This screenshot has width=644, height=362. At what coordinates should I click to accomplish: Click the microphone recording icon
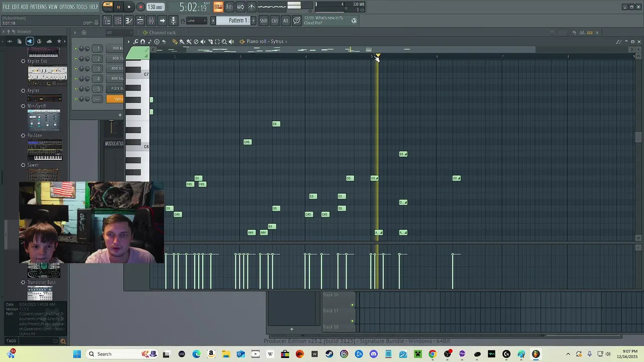tap(173, 21)
